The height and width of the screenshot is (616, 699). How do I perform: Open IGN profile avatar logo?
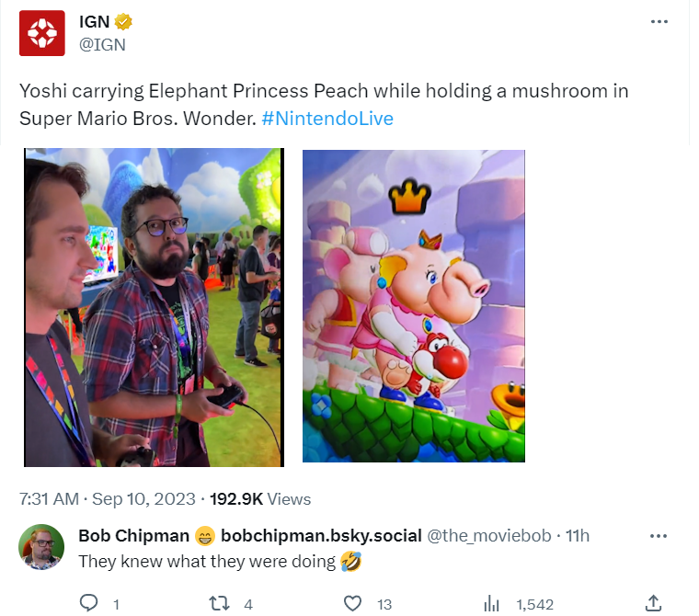[x=41, y=33]
